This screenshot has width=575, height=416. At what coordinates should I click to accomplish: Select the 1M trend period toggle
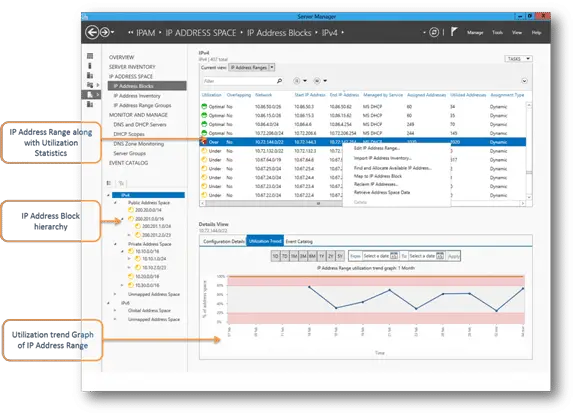pyautogui.click(x=294, y=256)
